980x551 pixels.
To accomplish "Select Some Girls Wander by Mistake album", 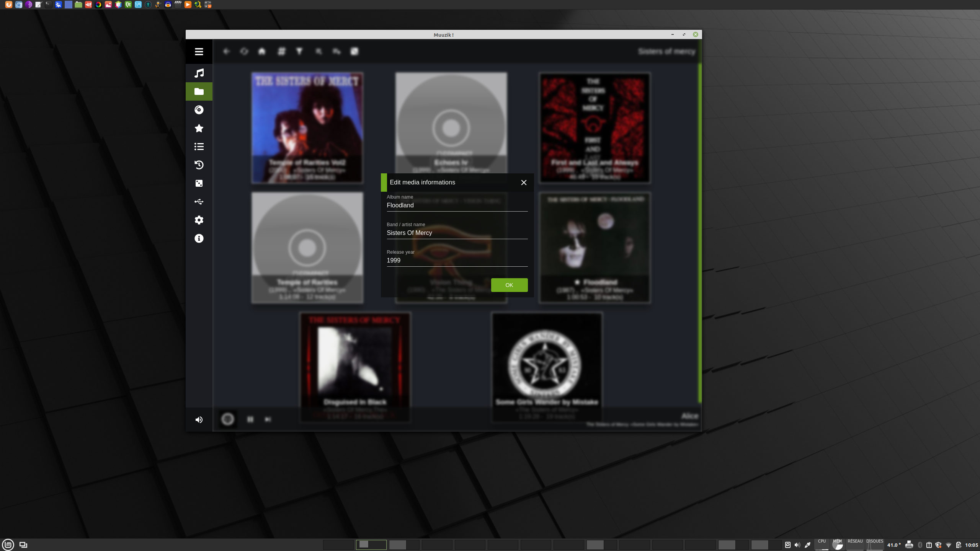I will [547, 367].
